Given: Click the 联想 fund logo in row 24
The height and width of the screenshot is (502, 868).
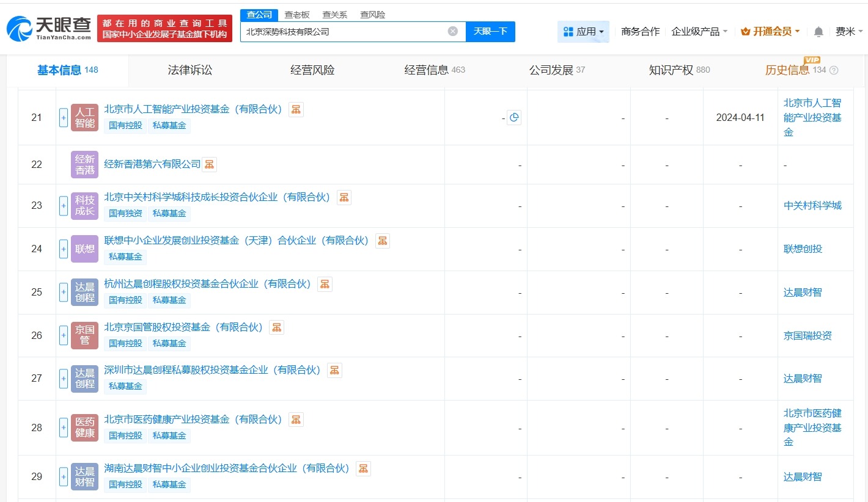Looking at the screenshot, I should (x=84, y=249).
